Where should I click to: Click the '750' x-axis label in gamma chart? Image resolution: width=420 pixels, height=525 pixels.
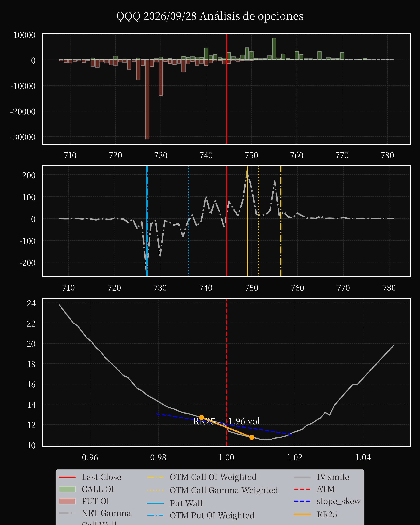pos(252,288)
